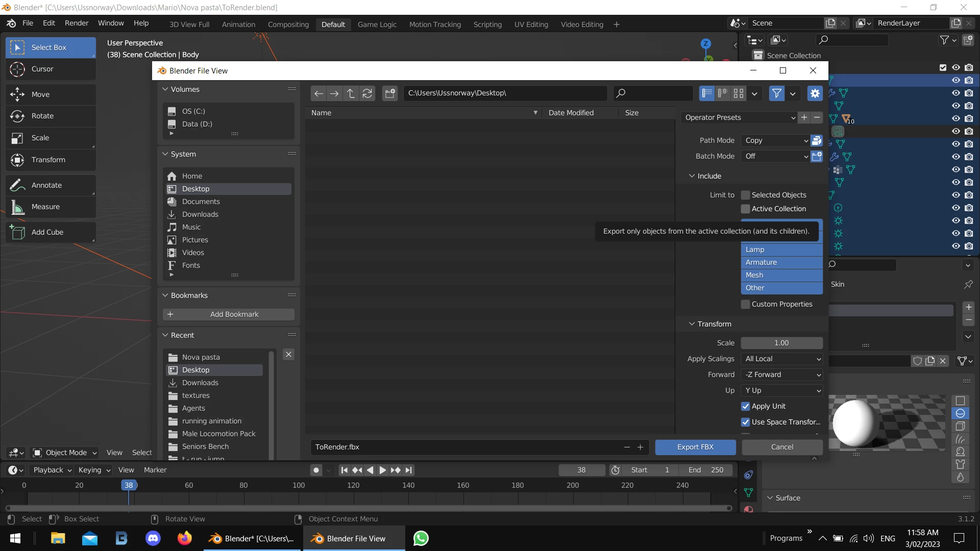Screen dimensions: 980x551
Task: Enable the Custom Properties checkbox
Action: pyautogui.click(x=746, y=304)
